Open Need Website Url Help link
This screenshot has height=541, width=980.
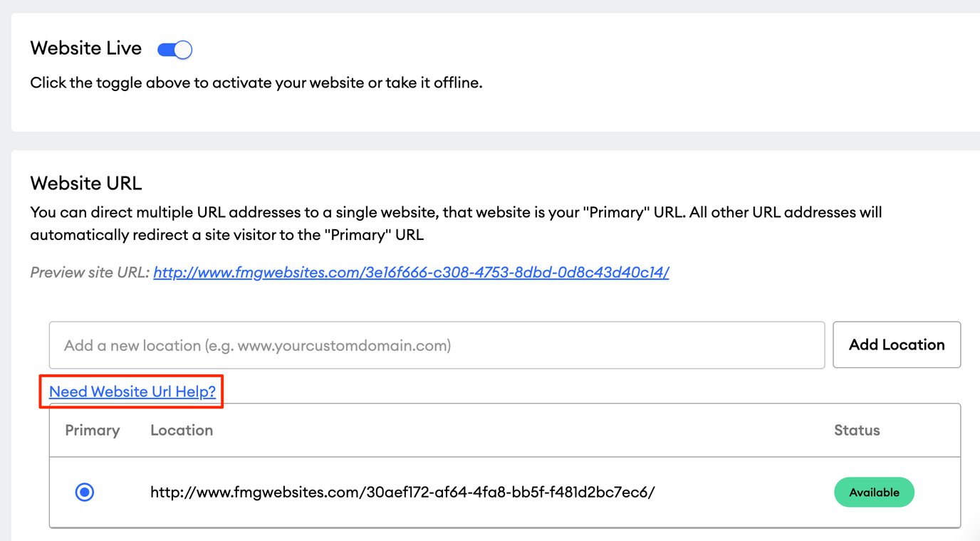coord(132,392)
